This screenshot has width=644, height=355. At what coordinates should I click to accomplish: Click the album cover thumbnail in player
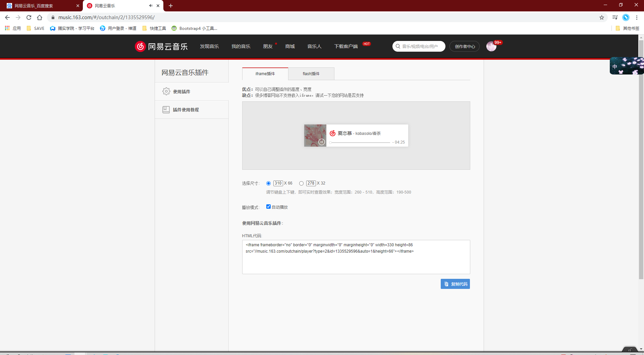coord(315,136)
